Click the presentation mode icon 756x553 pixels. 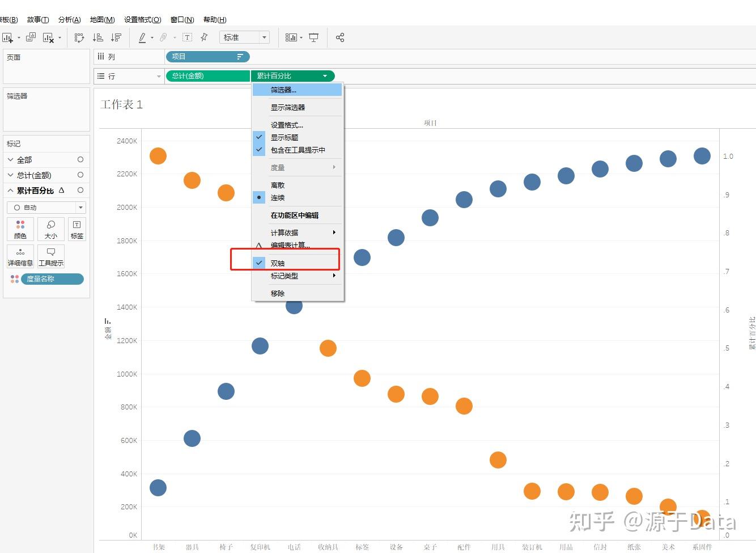point(313,37)
